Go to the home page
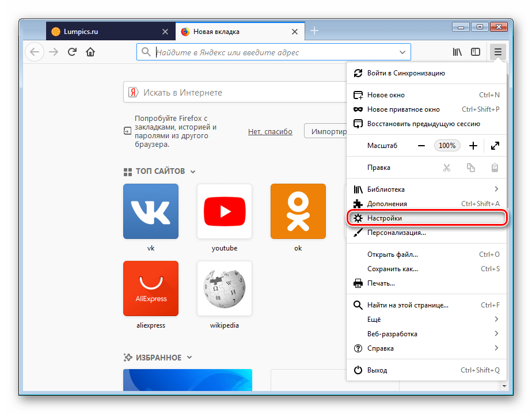Screen dimensions: 532x414 90,52
